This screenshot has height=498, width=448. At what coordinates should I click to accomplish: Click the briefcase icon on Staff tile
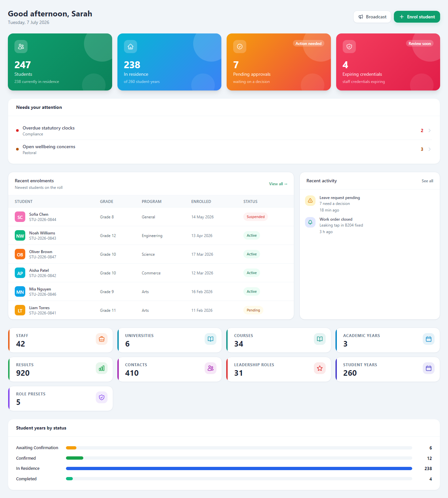point(102,339)
